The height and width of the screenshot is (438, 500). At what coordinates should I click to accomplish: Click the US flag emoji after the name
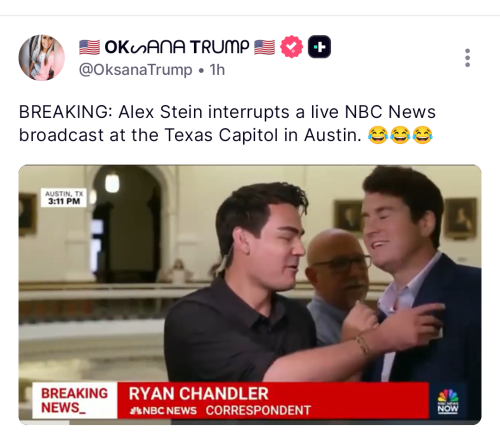(265, 47)
